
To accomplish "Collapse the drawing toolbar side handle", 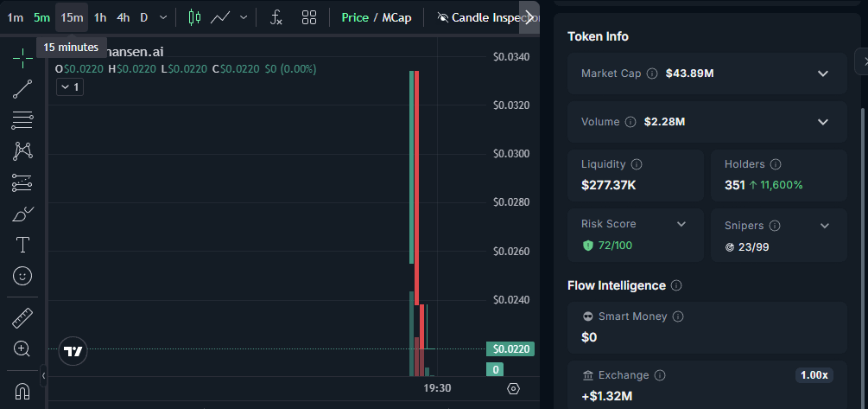I will [44, 376].
